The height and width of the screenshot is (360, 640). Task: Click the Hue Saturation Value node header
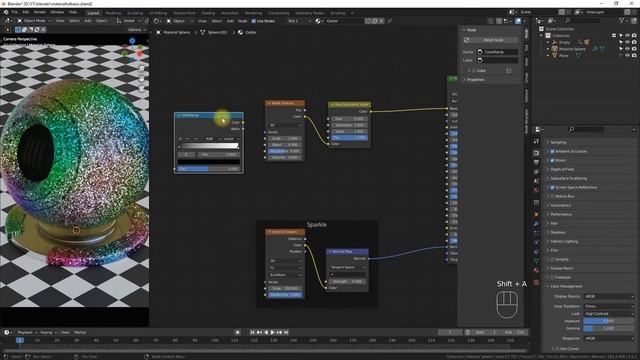pyautogui.click(x=350, y=105)
